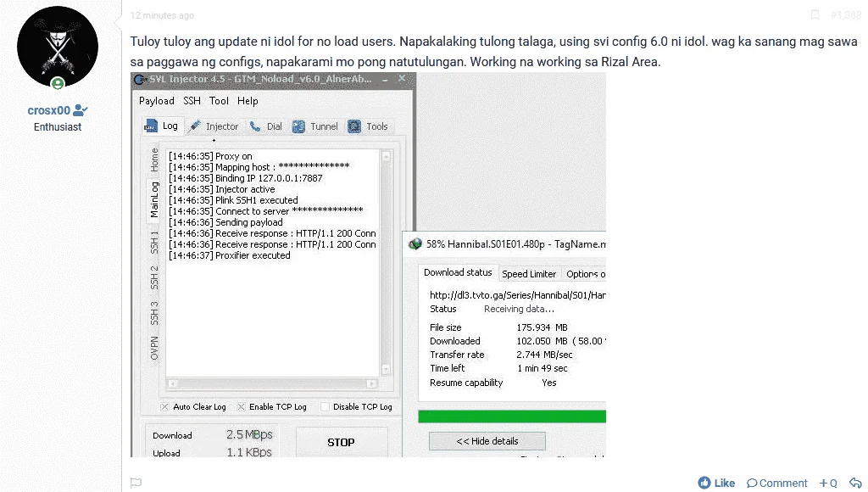The image size is (868, 492).
Task: Add the post to multi-quote with +Q
Action: tap(828, 483)
